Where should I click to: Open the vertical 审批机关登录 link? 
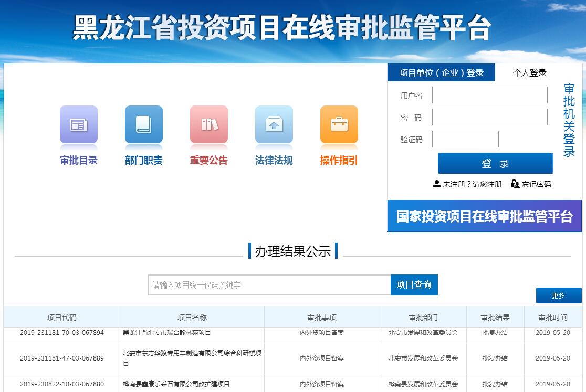click(x=569, y=120)
